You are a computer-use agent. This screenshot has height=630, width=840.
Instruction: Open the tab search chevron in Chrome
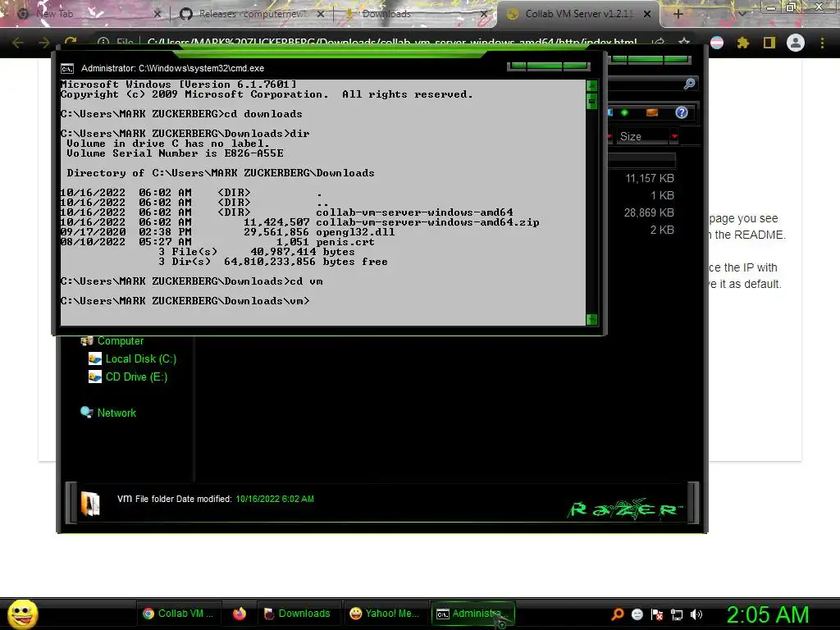point(742,14)
